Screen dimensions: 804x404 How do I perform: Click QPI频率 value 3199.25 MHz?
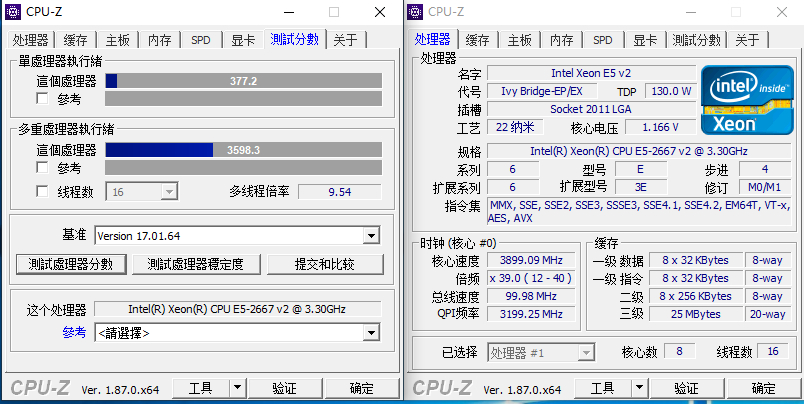click(531, 314)
